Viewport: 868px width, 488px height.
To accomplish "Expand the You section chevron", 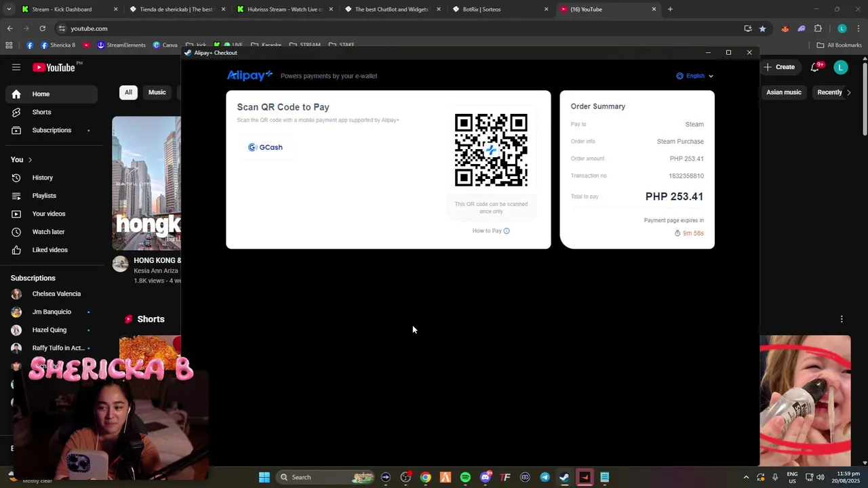I will point(30,160).
